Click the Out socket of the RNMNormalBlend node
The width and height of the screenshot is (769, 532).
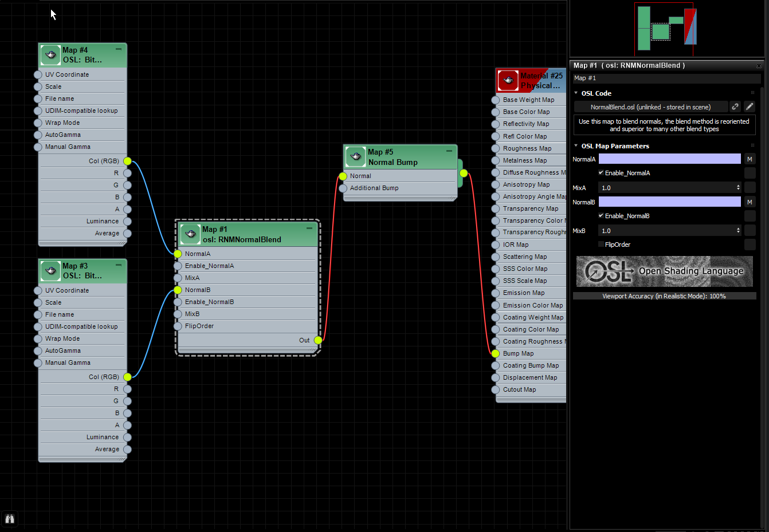319,340
